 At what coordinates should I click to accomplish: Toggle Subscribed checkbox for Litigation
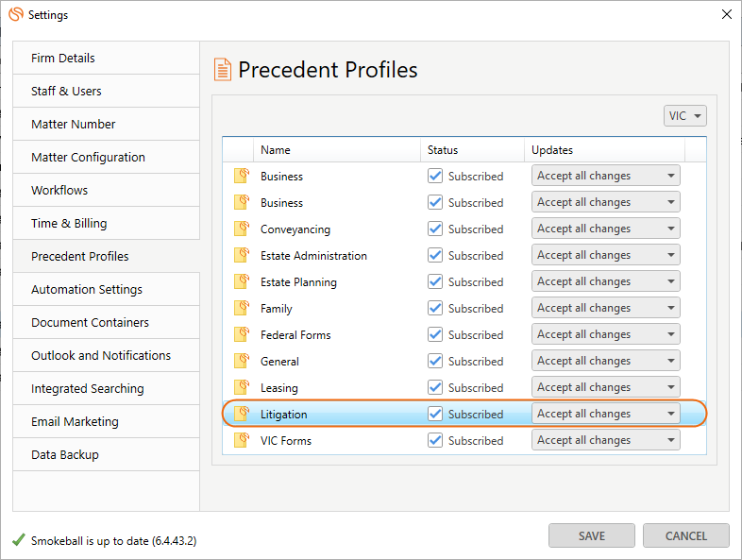click(x=435, y=415)
